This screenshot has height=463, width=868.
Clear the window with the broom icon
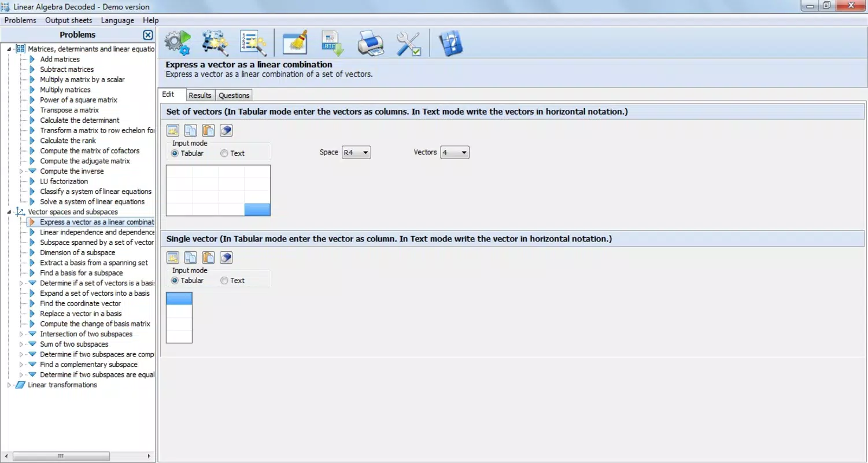pyautogui.click(x=295, y=43)
